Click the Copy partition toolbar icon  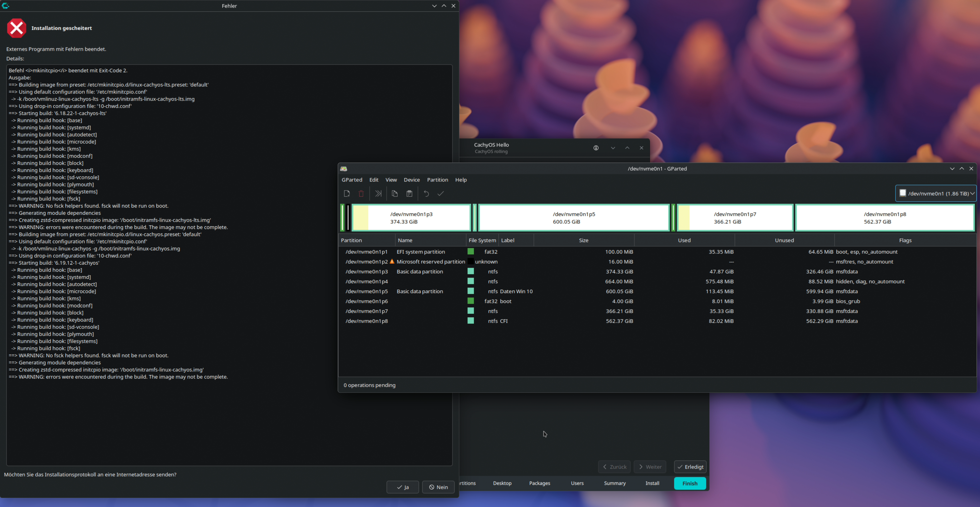(395, 194)
